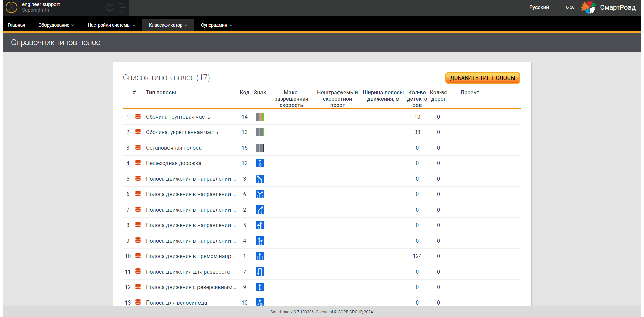Click the lane sign icon for code 2
The width and height of the screenshot is (644, 317).
[x=260, y=210]
